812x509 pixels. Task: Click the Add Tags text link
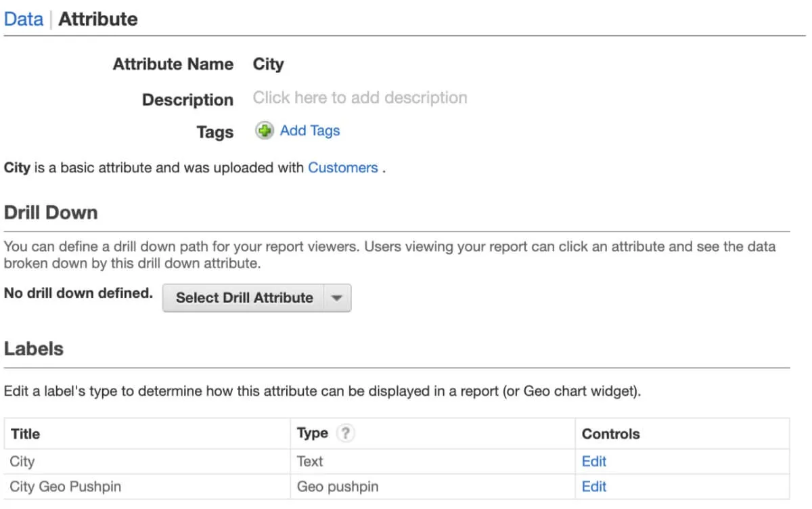coord(310,131)
